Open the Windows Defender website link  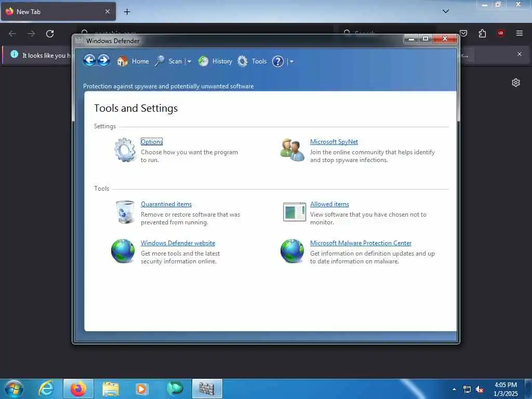178,243
